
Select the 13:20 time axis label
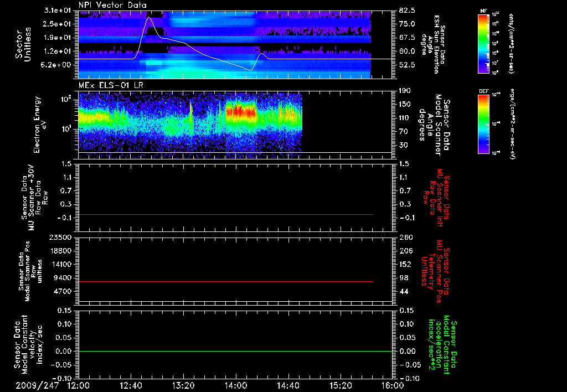coord(183,385)
